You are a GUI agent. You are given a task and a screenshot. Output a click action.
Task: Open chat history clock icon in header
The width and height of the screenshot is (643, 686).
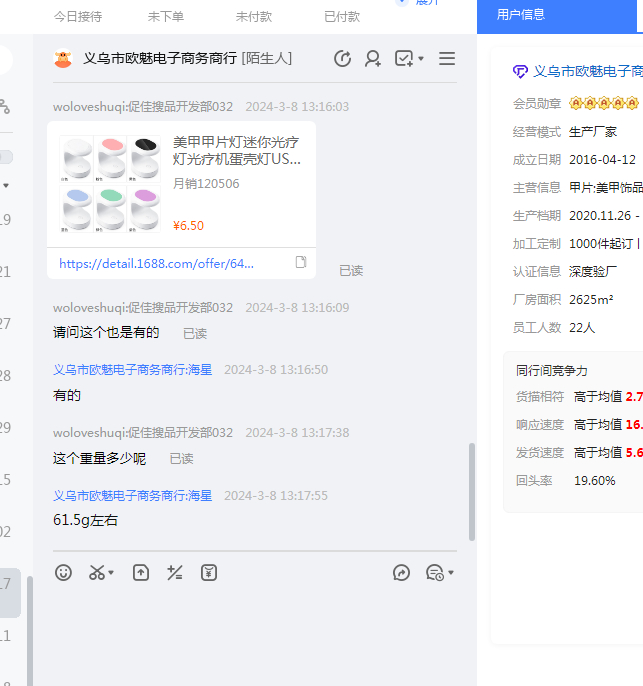(342, 59)
